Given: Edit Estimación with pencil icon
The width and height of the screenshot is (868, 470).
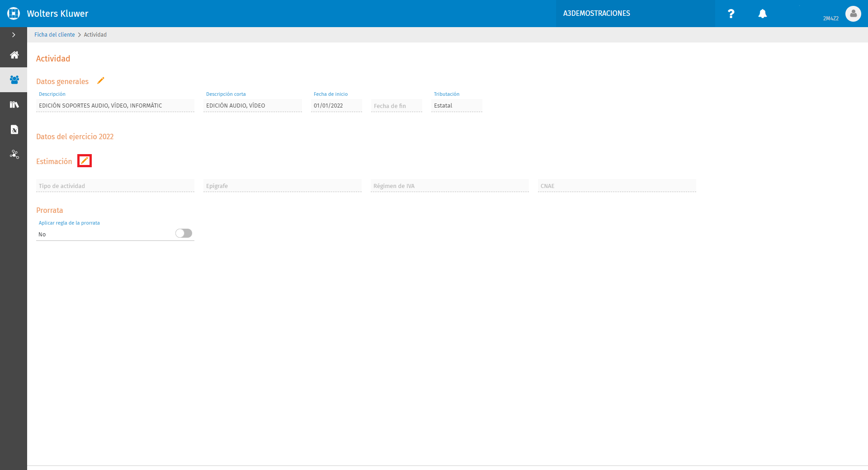Looking at the screenshot, I should 85,161.
